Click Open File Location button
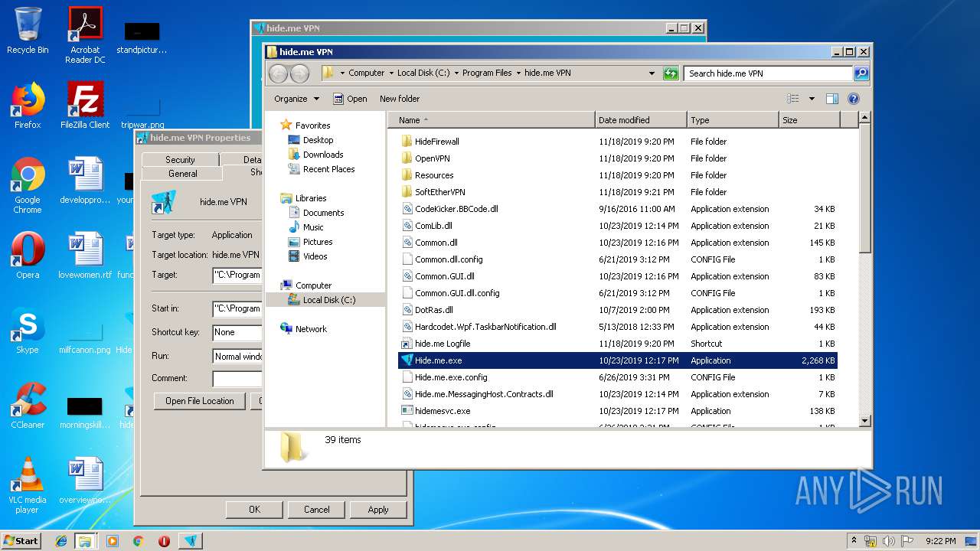Screen dimensions: 980x551 click(200, 401)
